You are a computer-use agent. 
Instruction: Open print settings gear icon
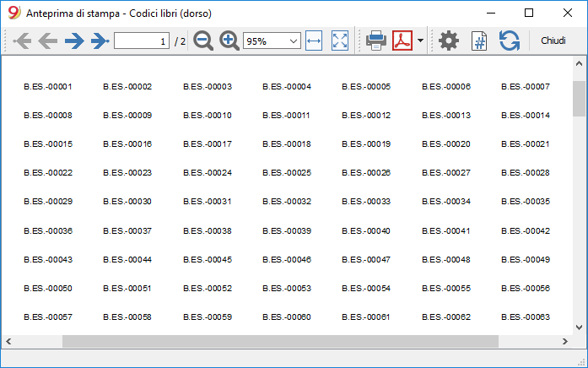pyautogui.click(x=449, y=41)
